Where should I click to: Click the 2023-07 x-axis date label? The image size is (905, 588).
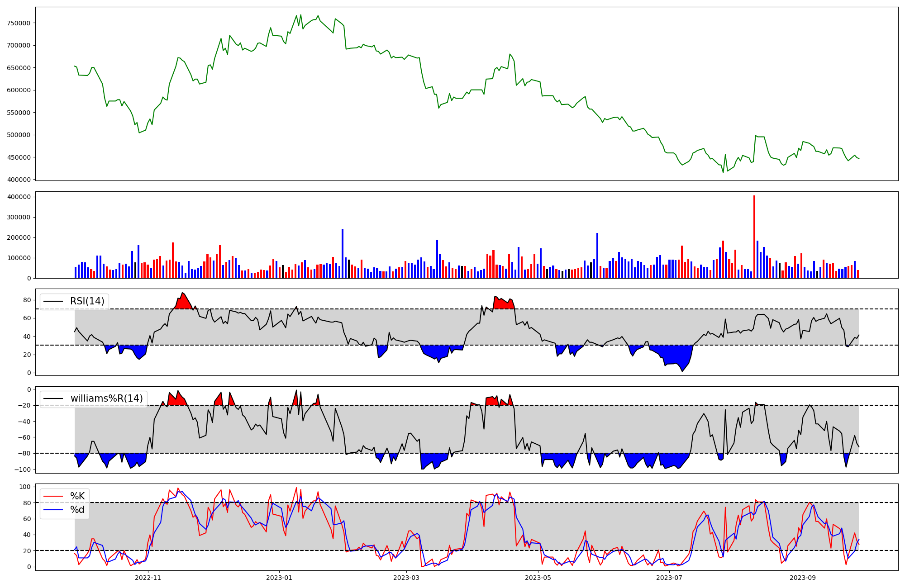pos(669,578)
